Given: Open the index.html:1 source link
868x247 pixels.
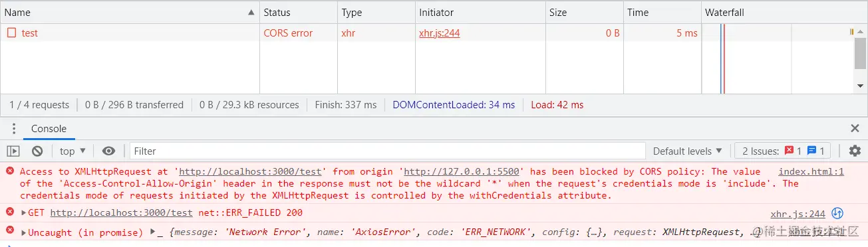Looking at the screenshot, I should point(811,171).
